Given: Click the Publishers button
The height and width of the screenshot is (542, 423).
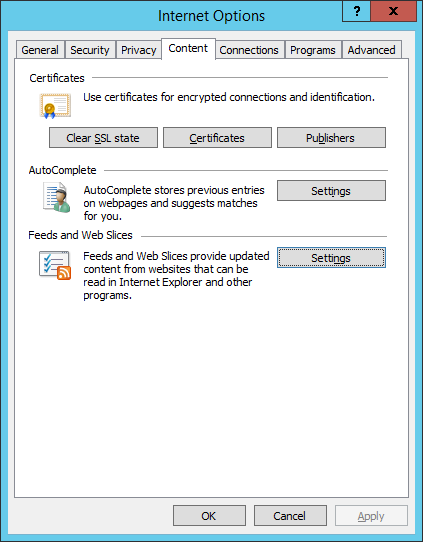Looking at the screenshot, I should coord(331,138).
